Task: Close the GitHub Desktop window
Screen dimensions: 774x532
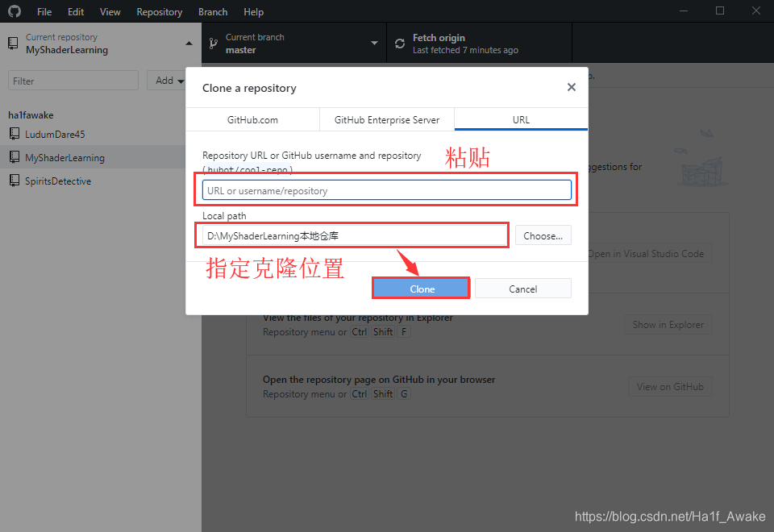Action: point(755,10)
